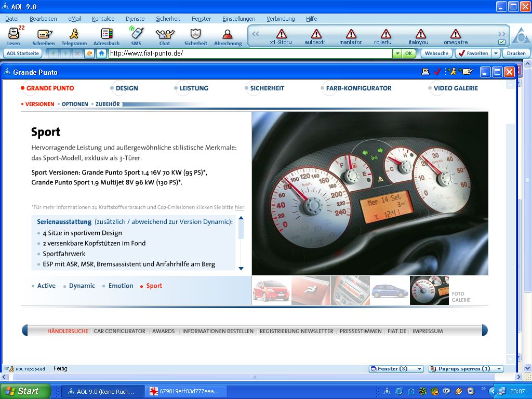Open the Pop-ups sperren dropdown
Image resolution: width=532 pixels, height=399 pixels.
click(465, 369)
